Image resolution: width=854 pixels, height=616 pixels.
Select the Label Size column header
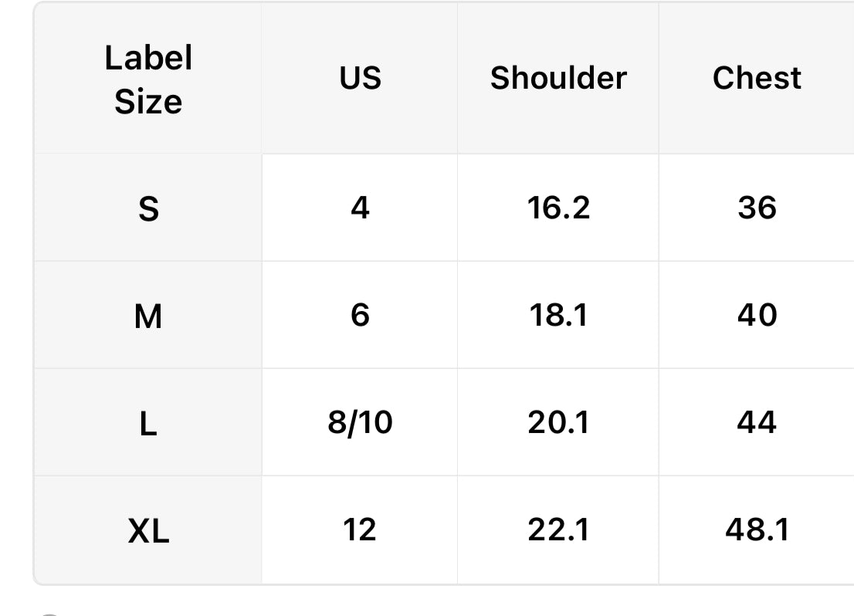click(x=148, y=80)
